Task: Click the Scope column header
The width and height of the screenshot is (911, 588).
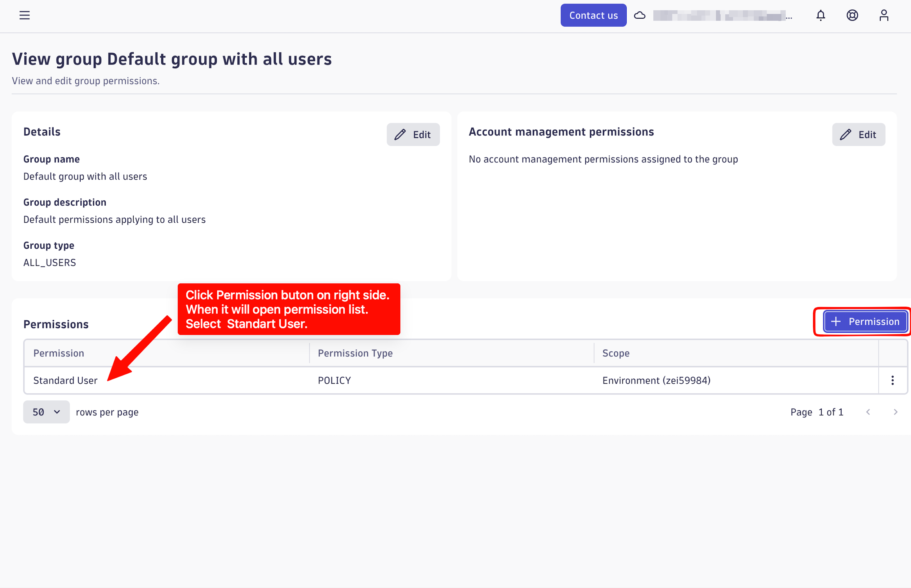Action: [736, 353]
